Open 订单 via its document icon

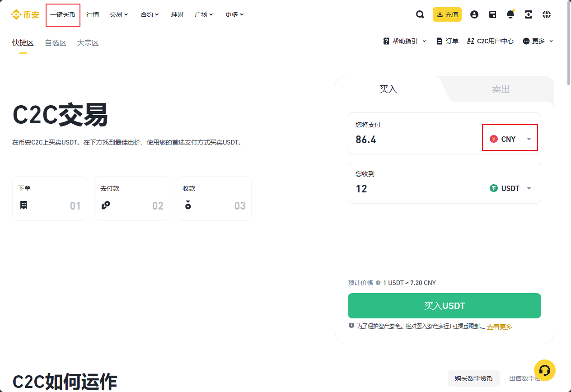click(447, 41)
